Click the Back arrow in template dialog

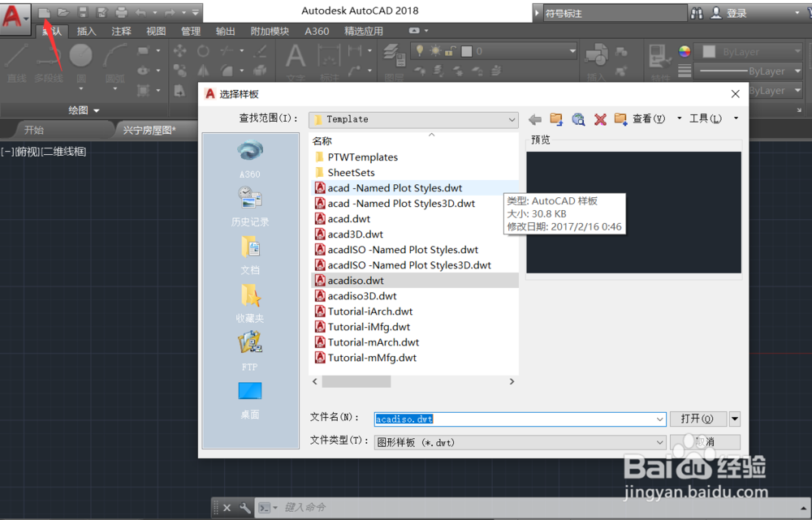click(535, 119)
